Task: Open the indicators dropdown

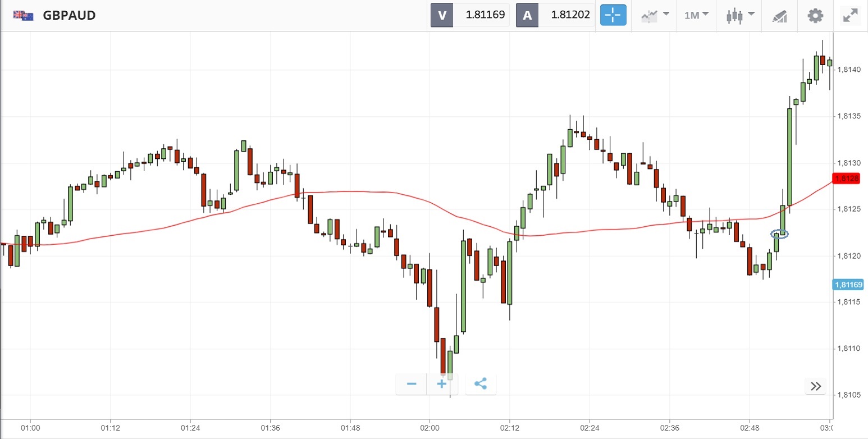Action: (655, 15)
